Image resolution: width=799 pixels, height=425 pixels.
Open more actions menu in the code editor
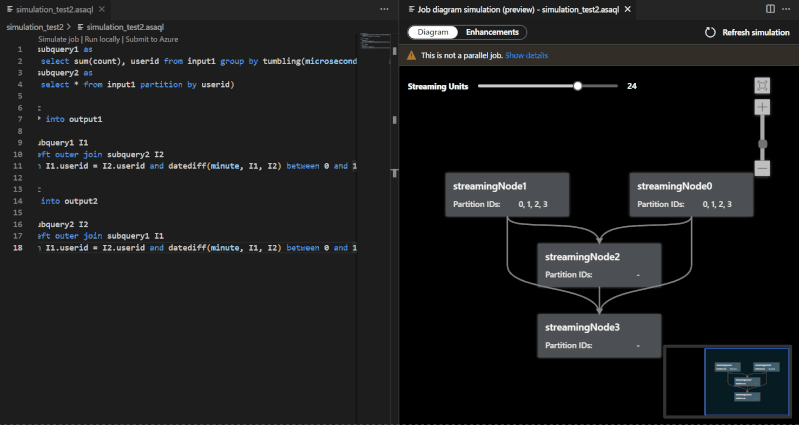tap(385, 8)
